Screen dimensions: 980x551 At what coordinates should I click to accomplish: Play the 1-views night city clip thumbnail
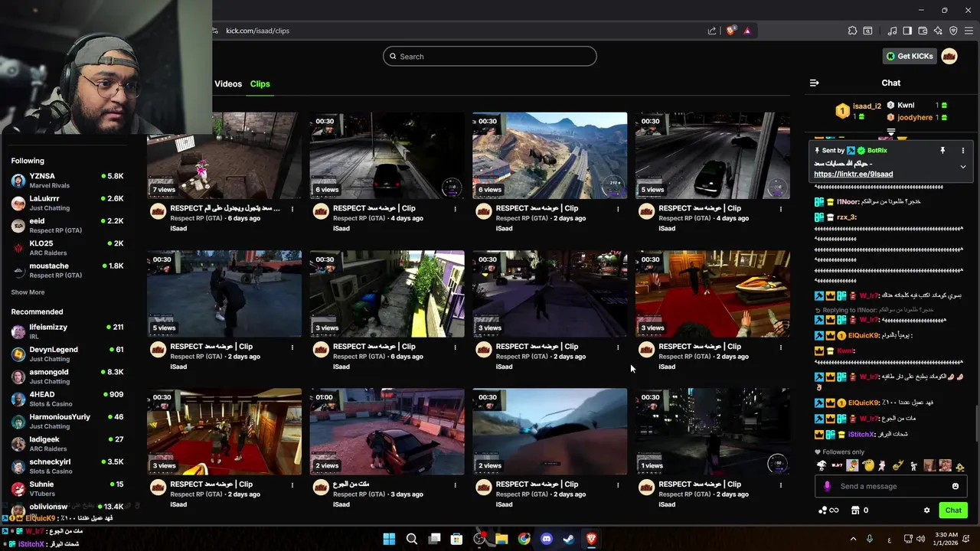click(x=713, y=432)
